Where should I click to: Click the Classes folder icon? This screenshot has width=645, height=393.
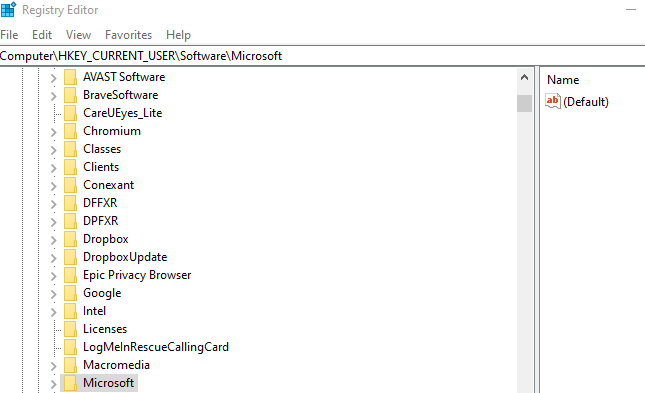[x=70, y=149]
